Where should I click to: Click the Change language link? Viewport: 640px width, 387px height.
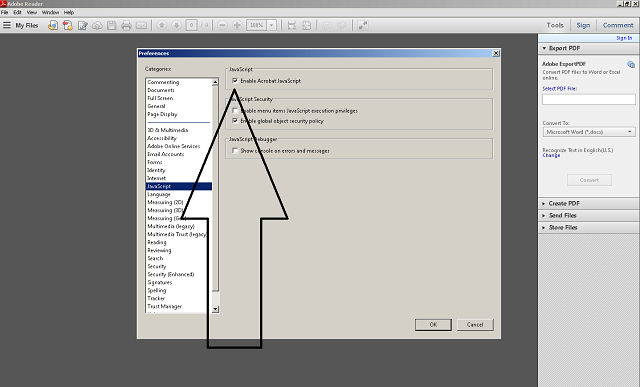[551, 156]
